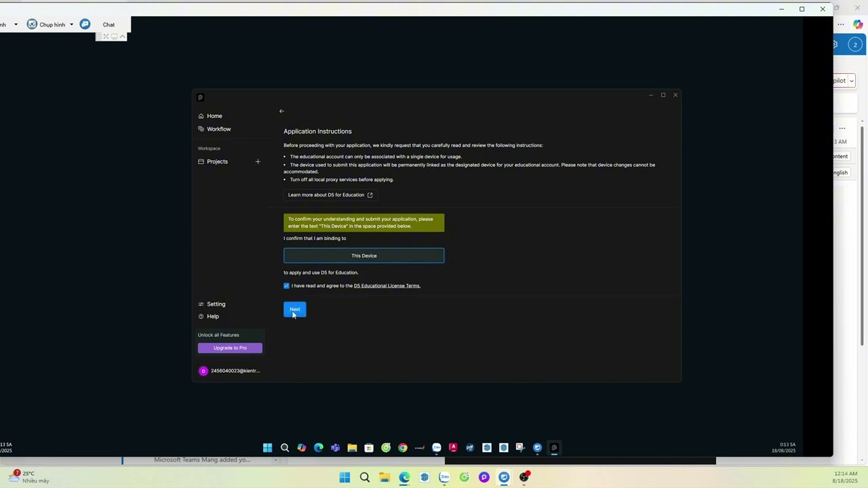Close the D5 application window
The width and height of the screenshot is (868, 488).
(x=675, y=95)
